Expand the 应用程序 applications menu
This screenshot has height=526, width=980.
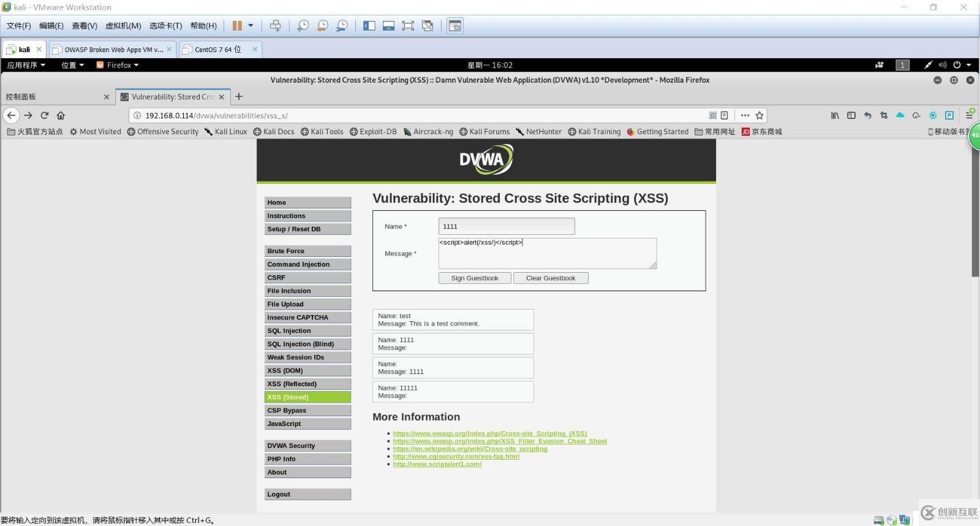[x=26, y=65]
